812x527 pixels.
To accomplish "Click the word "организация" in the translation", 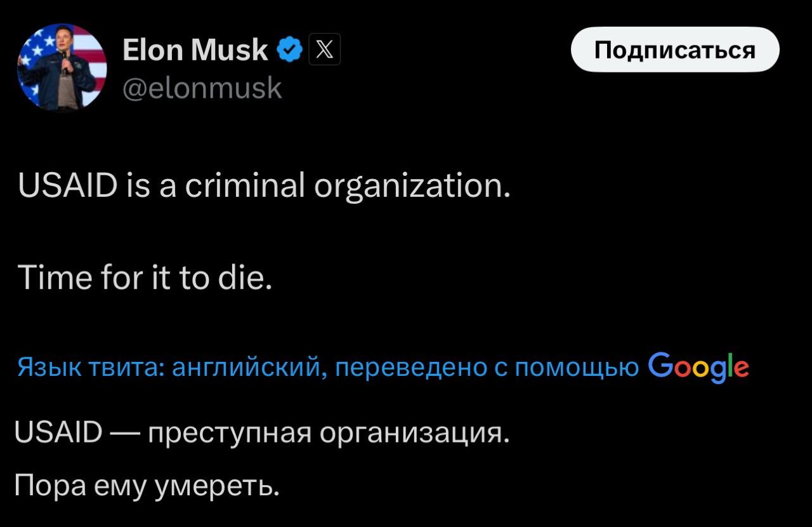I will [414, 434].
